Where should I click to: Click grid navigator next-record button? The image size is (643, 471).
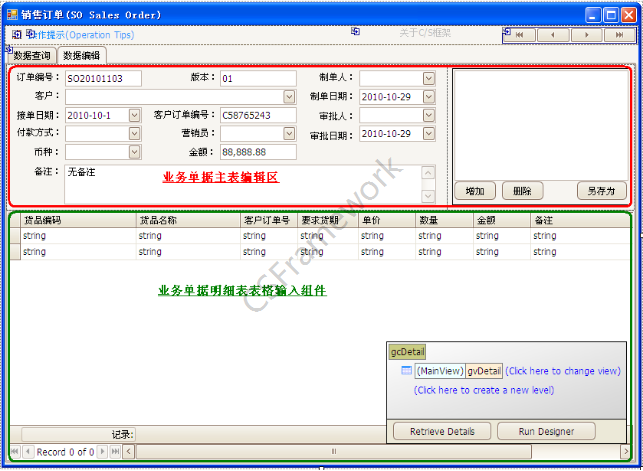coord(103,452)
